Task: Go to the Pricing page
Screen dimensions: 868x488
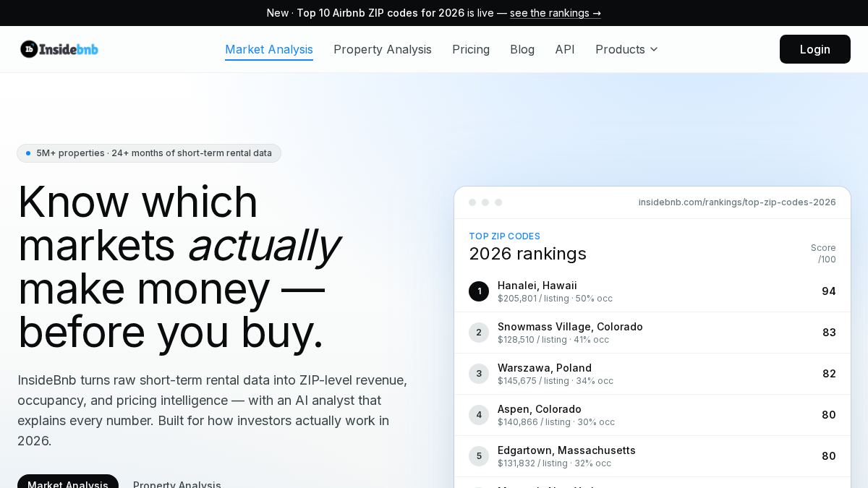Action: click(471, 49)
